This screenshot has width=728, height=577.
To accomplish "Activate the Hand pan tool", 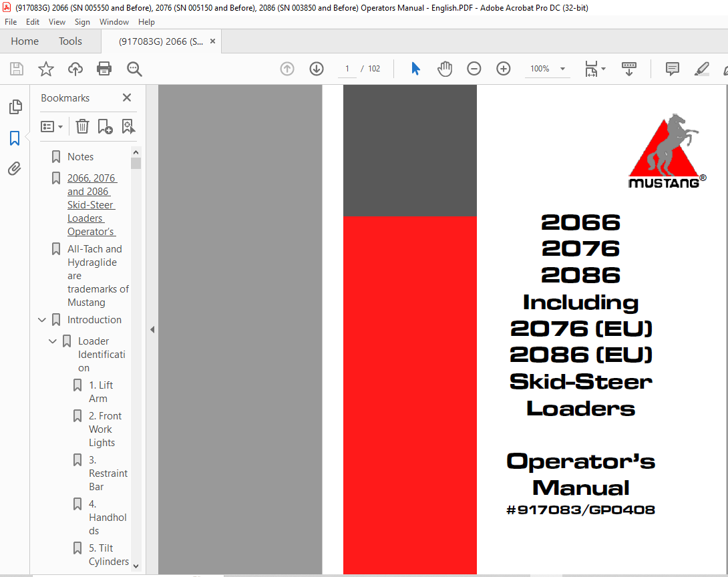I will tap(444, 69).
